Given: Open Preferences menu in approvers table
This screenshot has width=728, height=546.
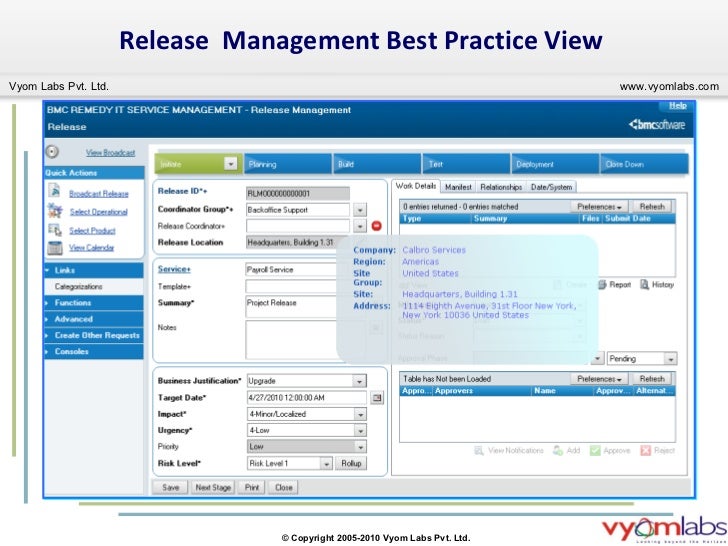Looking at the screenshot, I should tap(599, 379).
